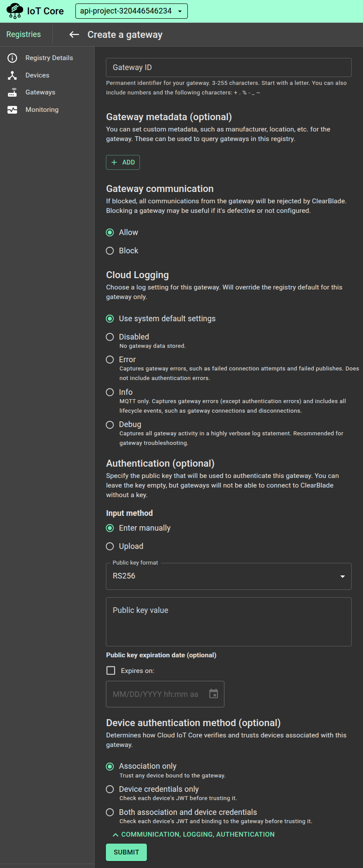Click the plus icon on ADD metadata button
Viewport: 363px width, 868px height.
click(x=114, y=162)
